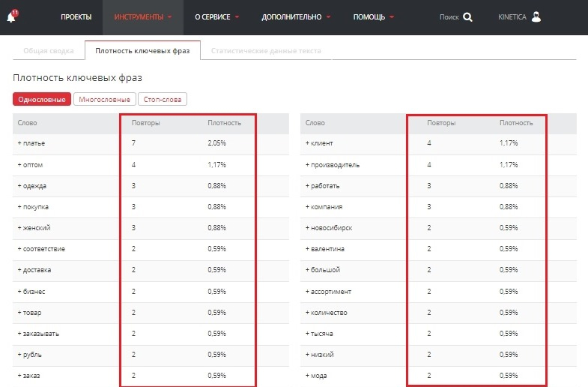Expand the Инструменты dropdown menu

[143, 17]
